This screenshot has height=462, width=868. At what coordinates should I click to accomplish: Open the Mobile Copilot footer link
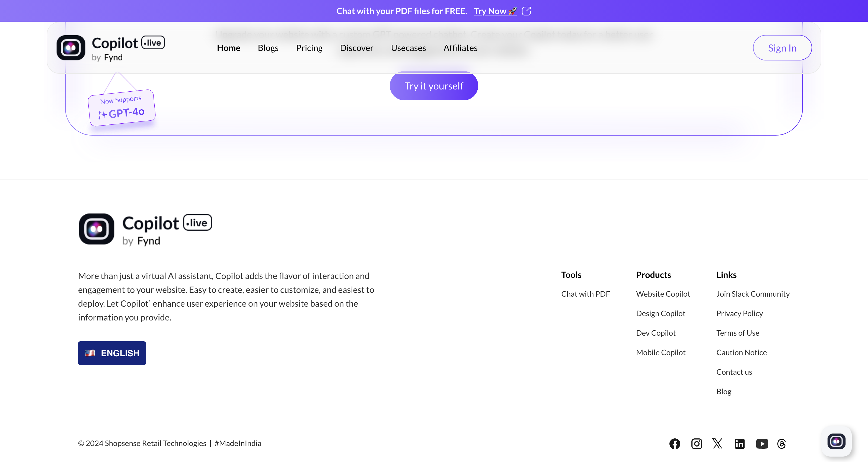click(x=661, y=352)
